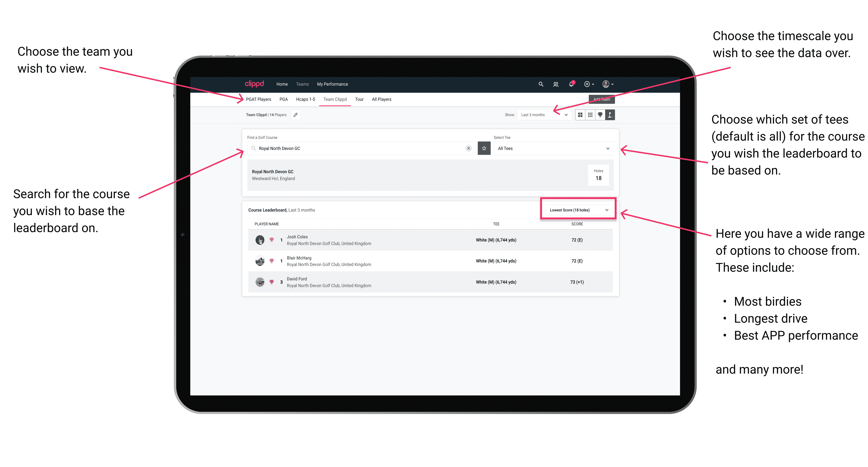This screenshot has width=868, height=467.
Task: Toggle the star/favorite icon for Royal North Devon GC
Action: pyautogui.click(x=484, y=149)
